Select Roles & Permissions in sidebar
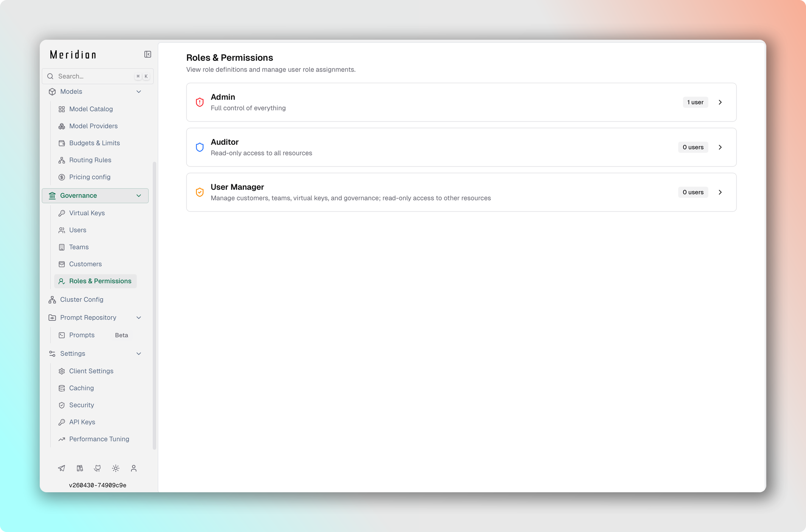806x532 pixels. [x=95, y=281]
